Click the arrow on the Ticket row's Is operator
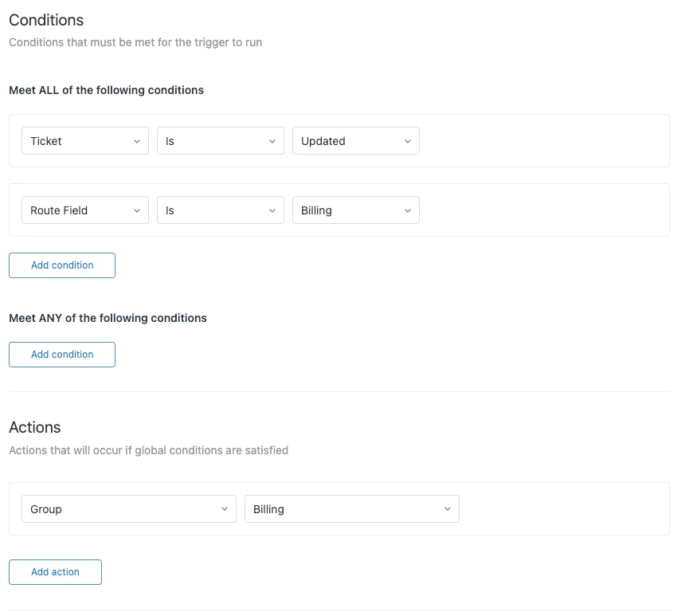This screenshot has height=616, width=681. [272, 141]
